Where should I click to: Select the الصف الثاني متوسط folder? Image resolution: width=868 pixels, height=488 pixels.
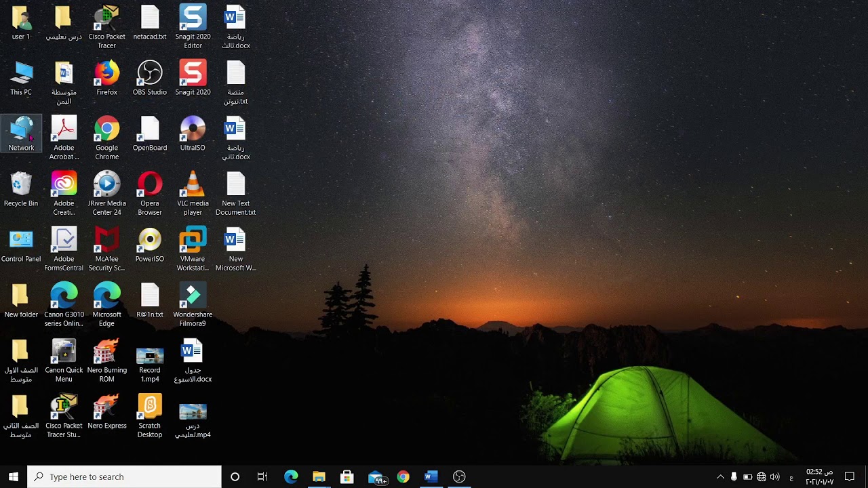coord(21,415)
